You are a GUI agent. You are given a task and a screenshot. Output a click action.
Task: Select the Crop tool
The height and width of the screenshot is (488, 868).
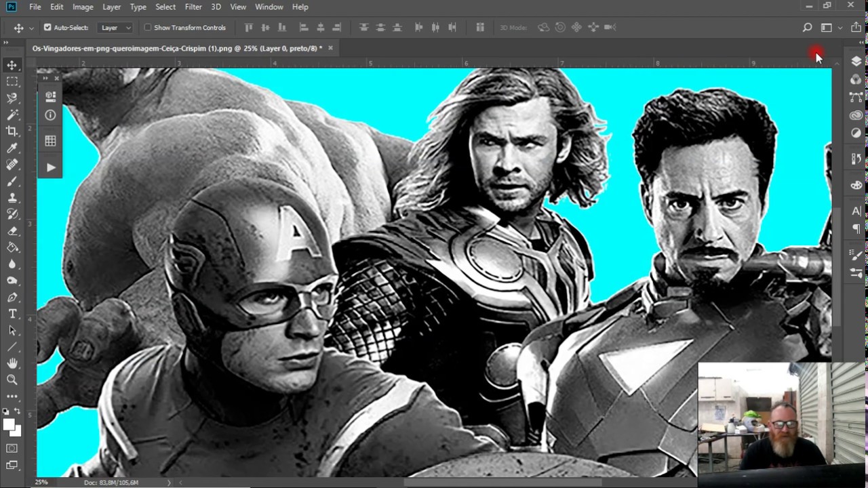pos(12,131)
